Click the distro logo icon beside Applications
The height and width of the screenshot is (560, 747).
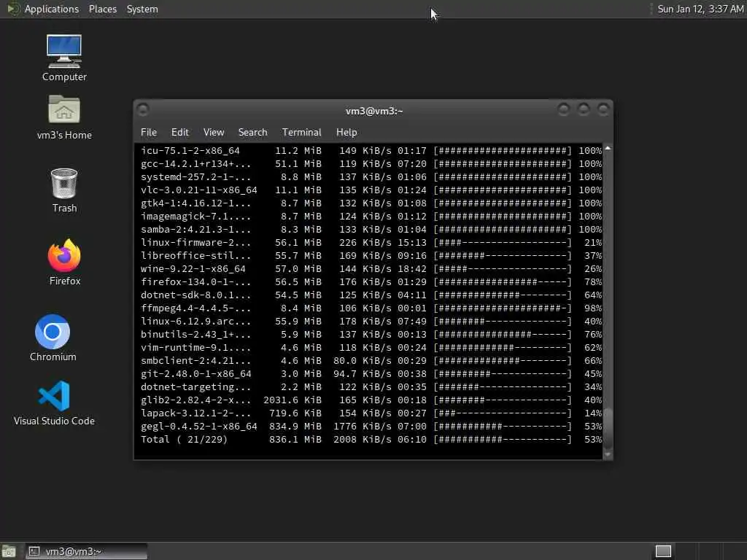point(12,9)
